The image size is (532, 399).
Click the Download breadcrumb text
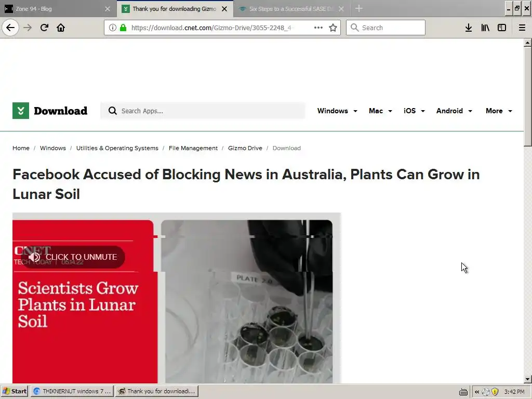[x=287, y=148]
